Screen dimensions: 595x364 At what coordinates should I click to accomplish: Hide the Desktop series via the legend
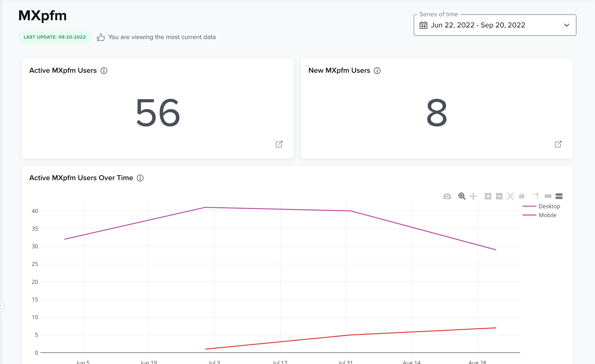tap(550, 206)
